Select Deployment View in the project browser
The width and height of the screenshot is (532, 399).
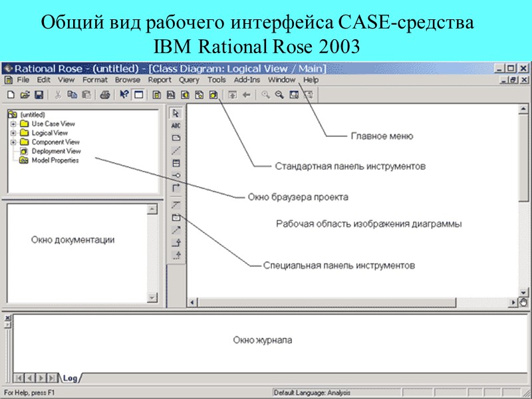[57, 150]
